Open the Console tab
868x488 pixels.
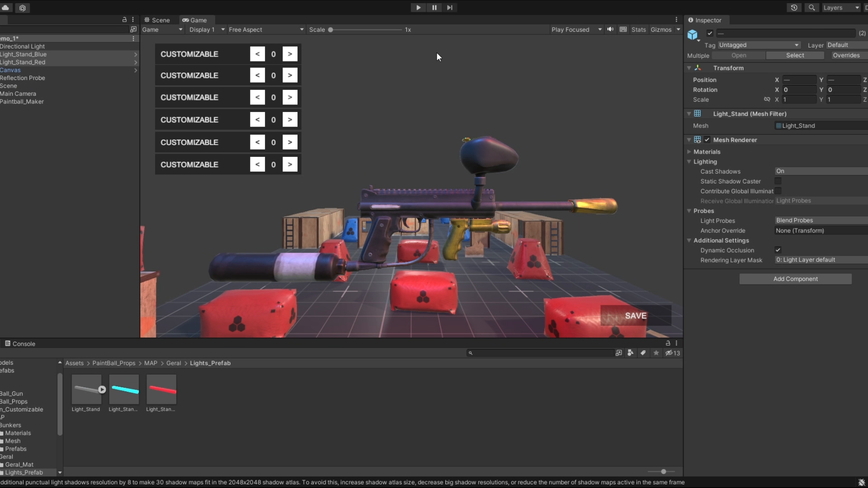click(x=20, y=343)
